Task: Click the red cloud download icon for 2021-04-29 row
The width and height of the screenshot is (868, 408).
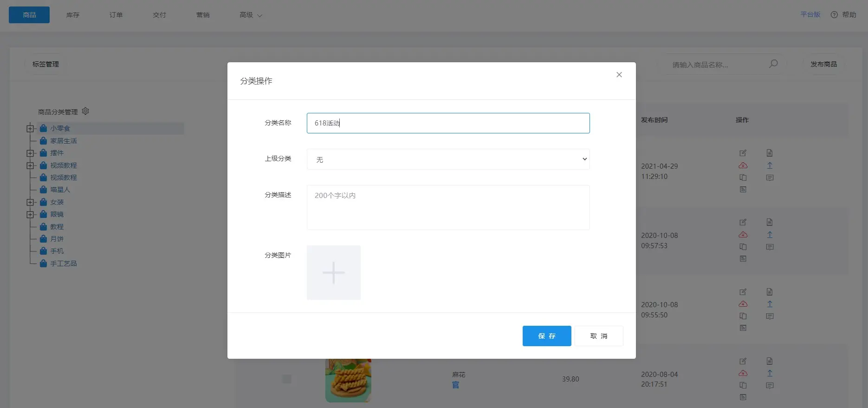Action: 743,165
